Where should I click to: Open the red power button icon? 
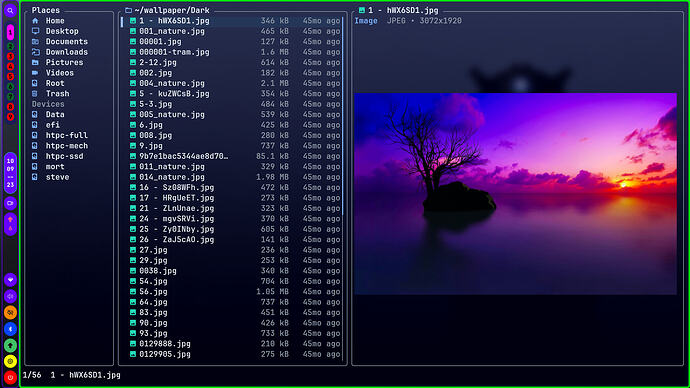coord(10,377)
